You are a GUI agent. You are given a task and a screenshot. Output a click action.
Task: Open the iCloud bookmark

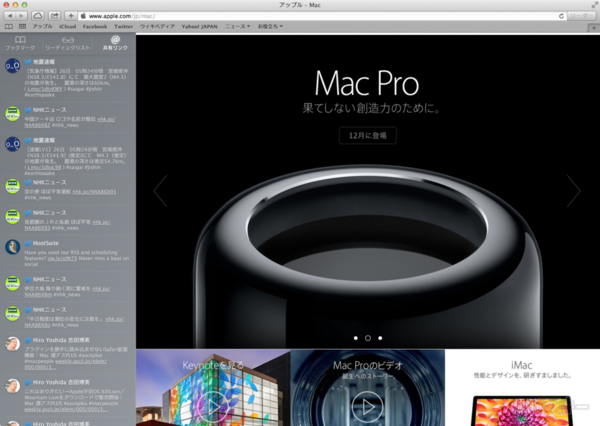point(68,26)
